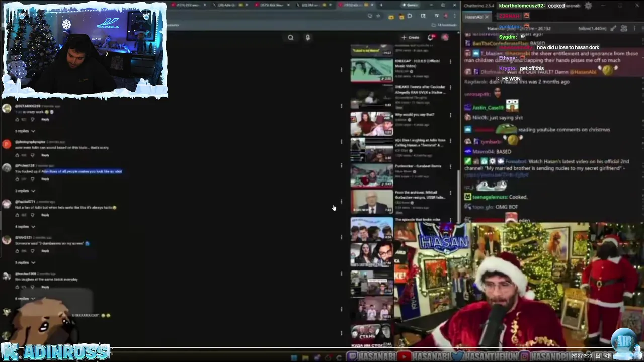Open the Windows Start button
The image size is (644, 362).
point(294,357)
